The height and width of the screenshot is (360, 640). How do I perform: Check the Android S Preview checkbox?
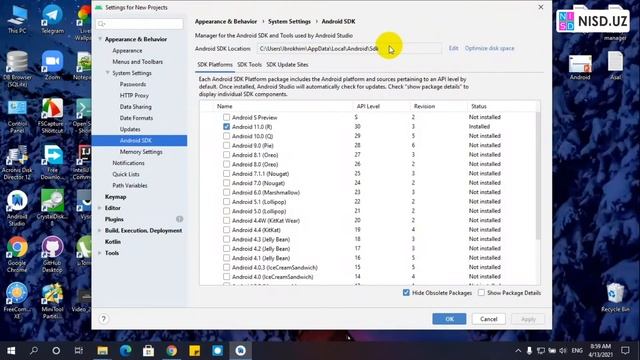coord(227,117)
